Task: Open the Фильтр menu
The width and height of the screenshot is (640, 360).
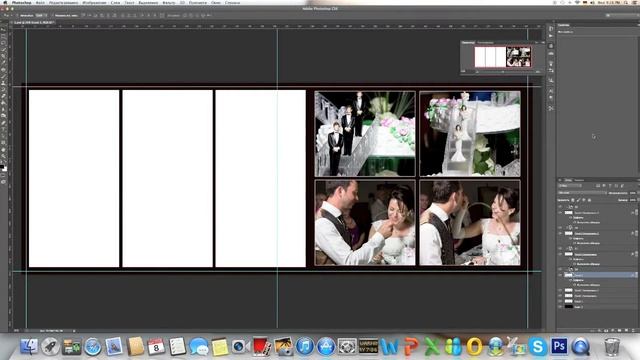Action: (x=169, y=2)
